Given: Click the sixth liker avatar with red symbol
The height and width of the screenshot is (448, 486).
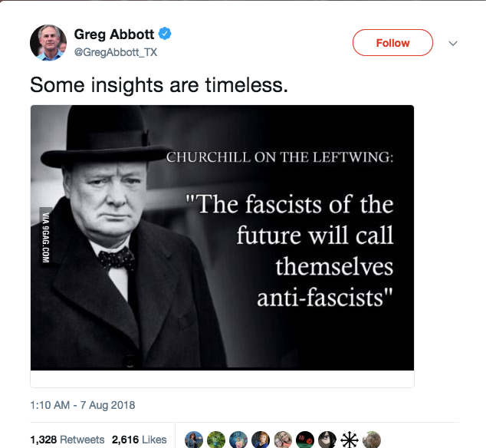Looking at the screenshot, I should 305,440.
